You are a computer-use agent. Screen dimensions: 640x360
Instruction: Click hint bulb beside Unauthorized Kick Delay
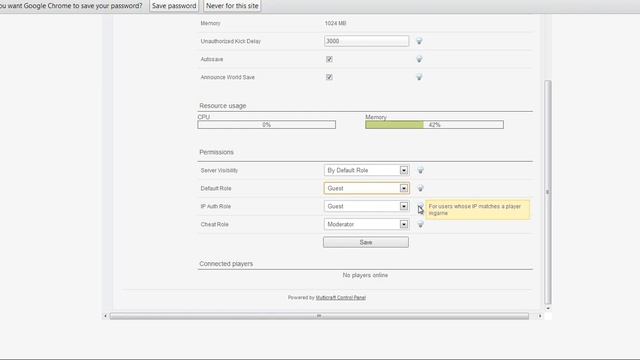419,41
